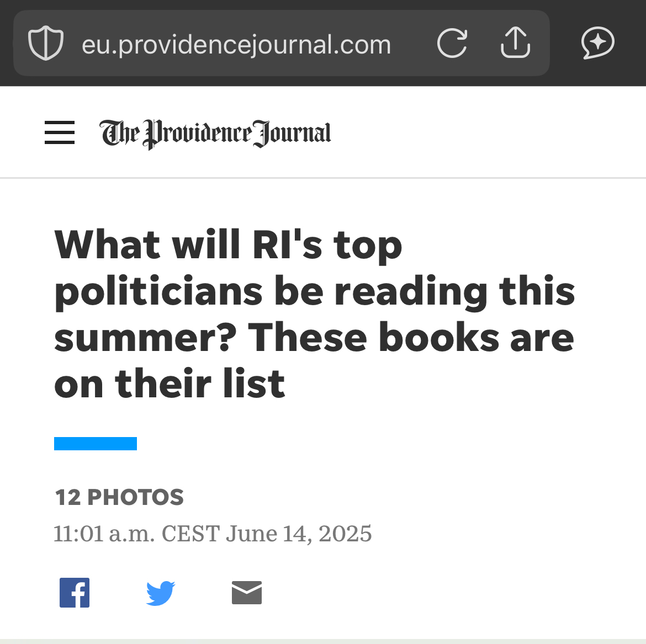
Task: Share the article on Twitter
Action: (161, 593)
